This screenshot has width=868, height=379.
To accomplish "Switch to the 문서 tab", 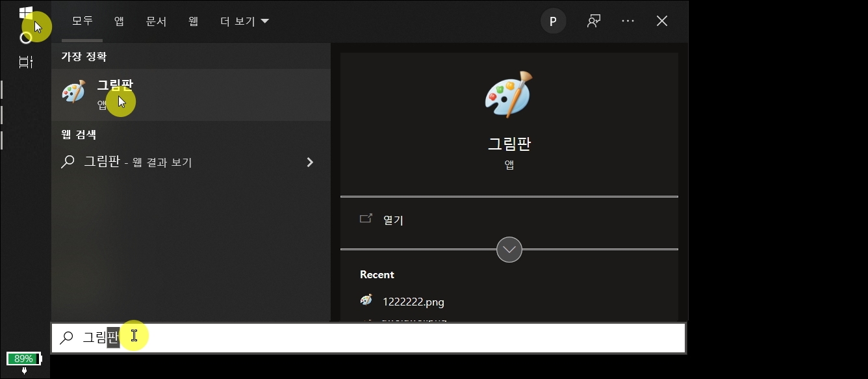I will click(156, 21).
